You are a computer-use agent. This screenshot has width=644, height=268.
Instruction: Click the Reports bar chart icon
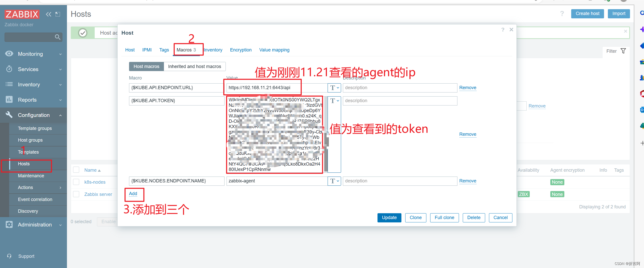9,100
